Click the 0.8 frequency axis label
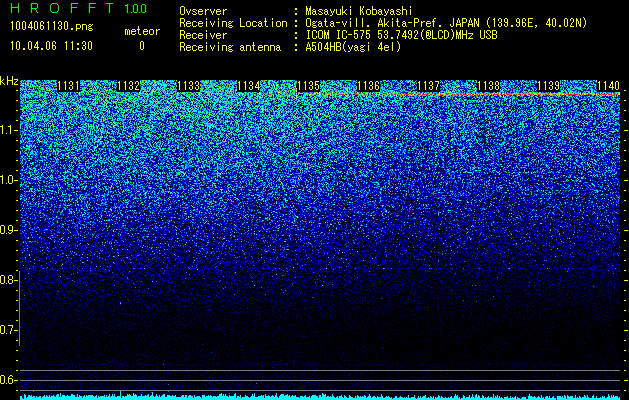The height and width of the screenshot is (400, 629). coord(8,280)
